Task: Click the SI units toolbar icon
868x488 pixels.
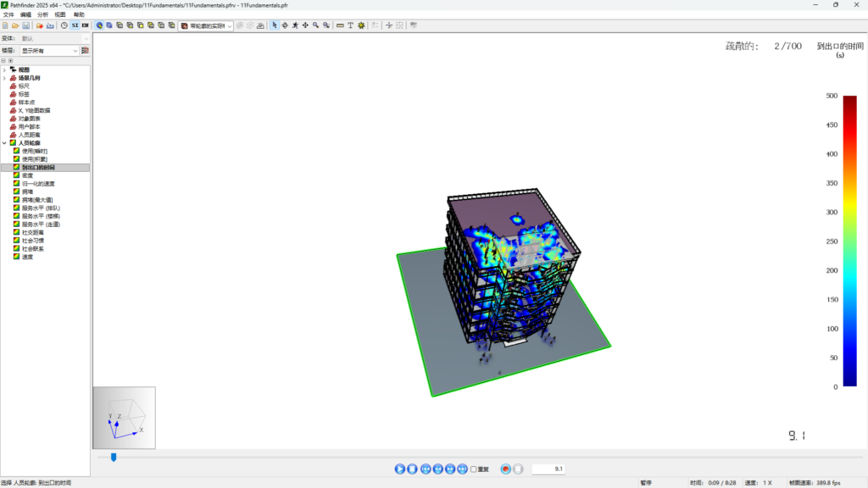Action: pos(75,25)
